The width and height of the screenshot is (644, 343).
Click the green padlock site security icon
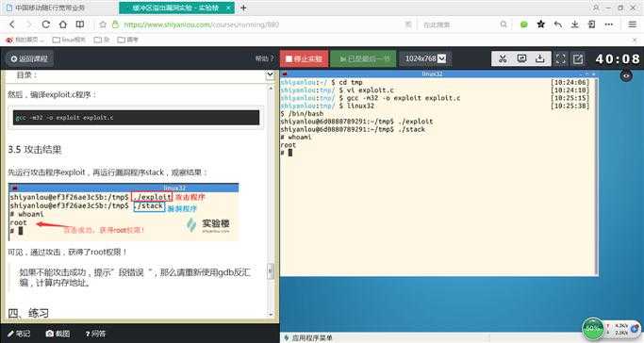coord(115,24)
